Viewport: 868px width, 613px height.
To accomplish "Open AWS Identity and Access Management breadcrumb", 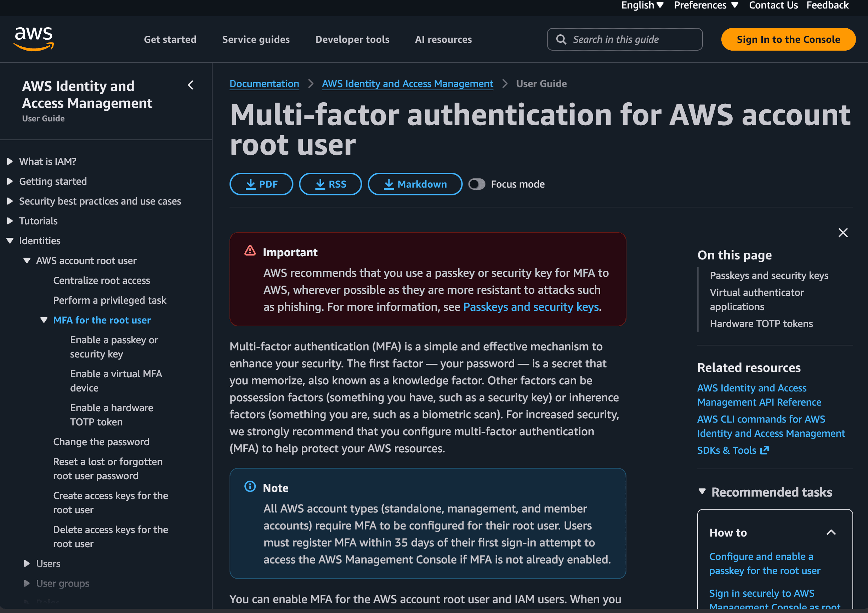I will (407, 84).
